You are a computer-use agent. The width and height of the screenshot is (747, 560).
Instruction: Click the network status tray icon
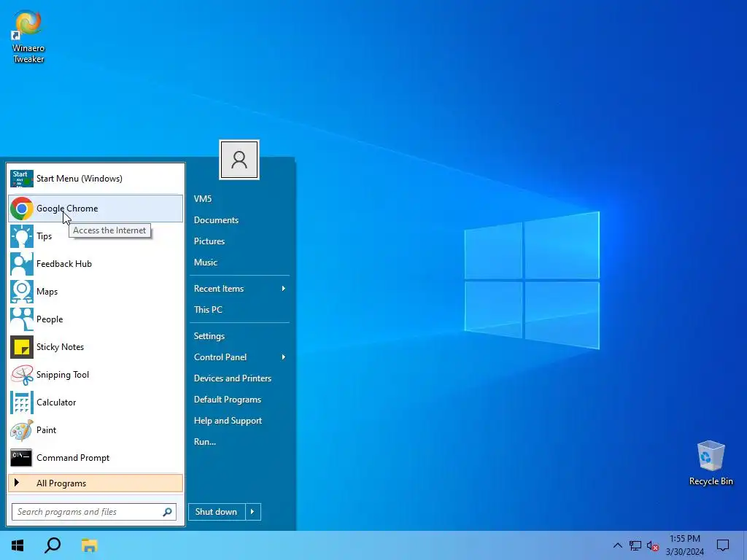pos(635,545)
